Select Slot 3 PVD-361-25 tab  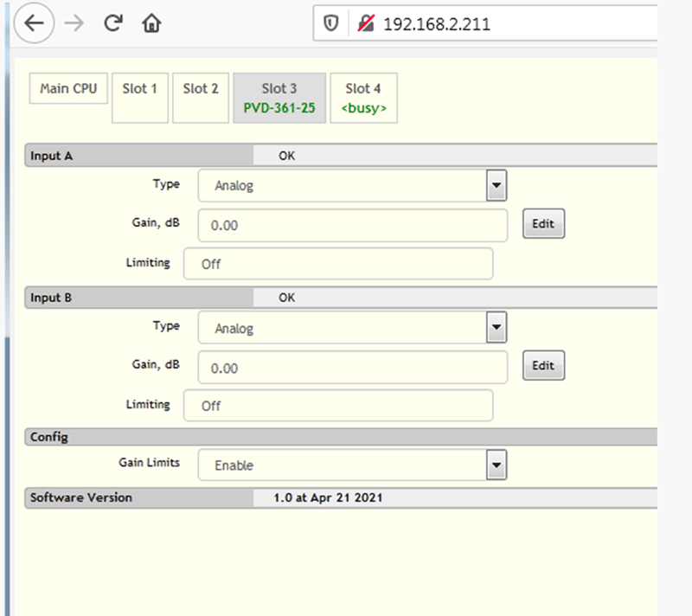(x=279, y=98)
